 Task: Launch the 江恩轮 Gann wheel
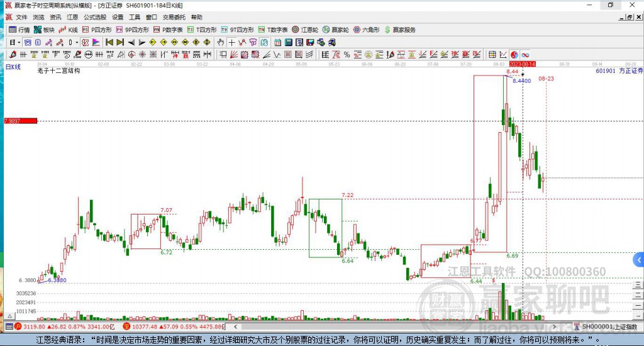point(305,30)
